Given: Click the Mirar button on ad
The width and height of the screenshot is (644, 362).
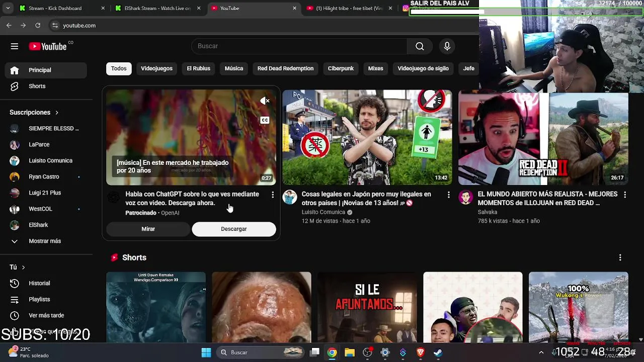Looking at the screenshot, I should pyautogui.click(x=148, y=229).
